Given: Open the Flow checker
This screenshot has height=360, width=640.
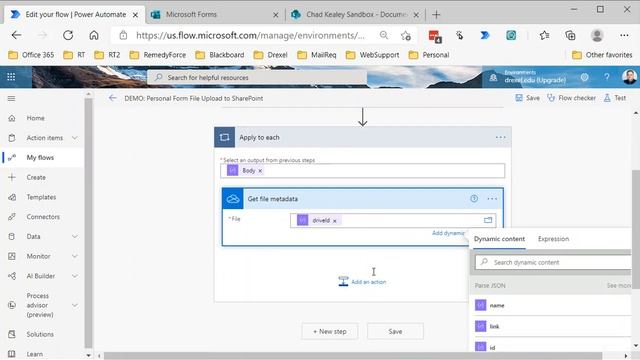Looking at the screenshot, I should (571, 98).
